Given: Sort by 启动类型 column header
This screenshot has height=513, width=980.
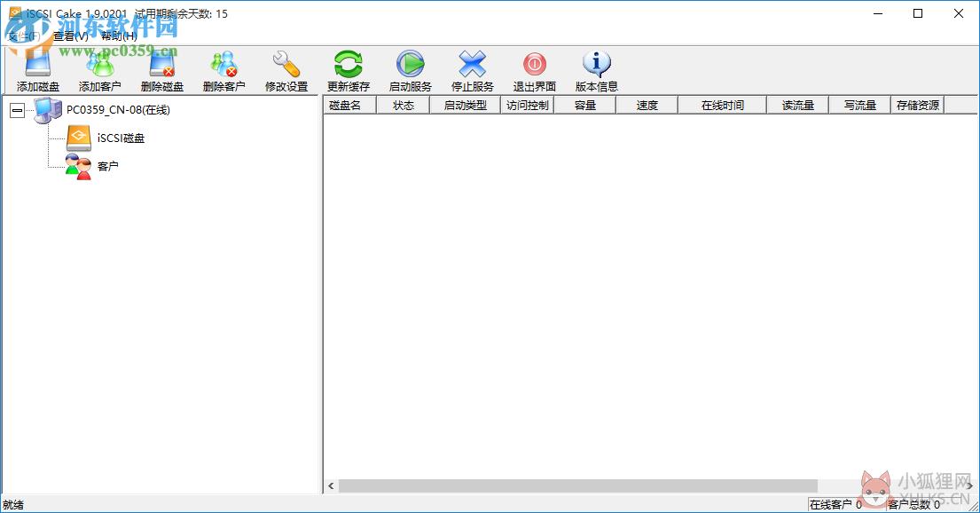Looking at the screenshot, I should (x=465, y=105).
